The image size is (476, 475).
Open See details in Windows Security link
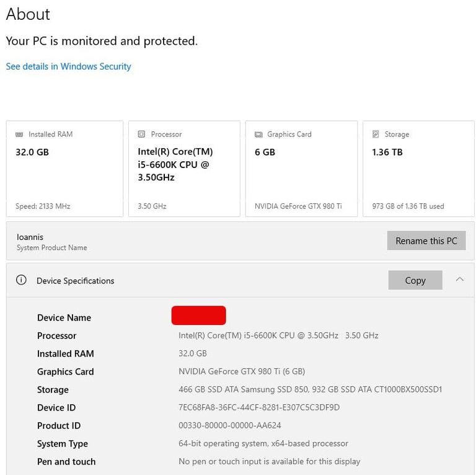[x=68, y=66]
